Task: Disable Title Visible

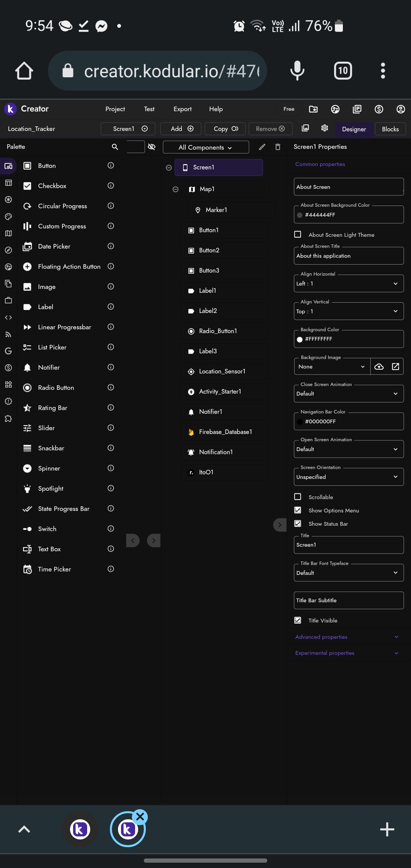Action: [298, 620]
